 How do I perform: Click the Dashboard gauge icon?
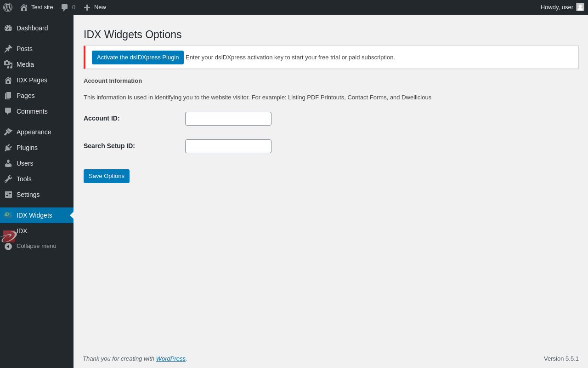click(x=8, y=28)
